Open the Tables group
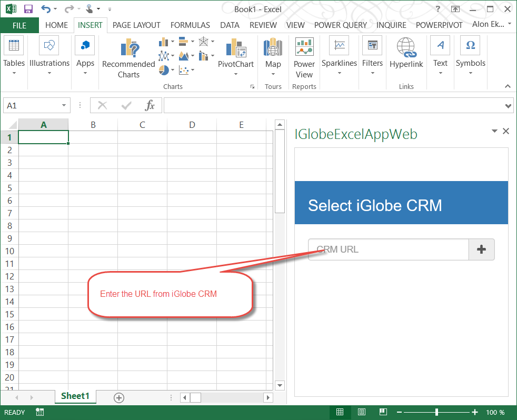The width and height of the screenshot is (517, 420). pyautogui.click(x=14, y=55)
